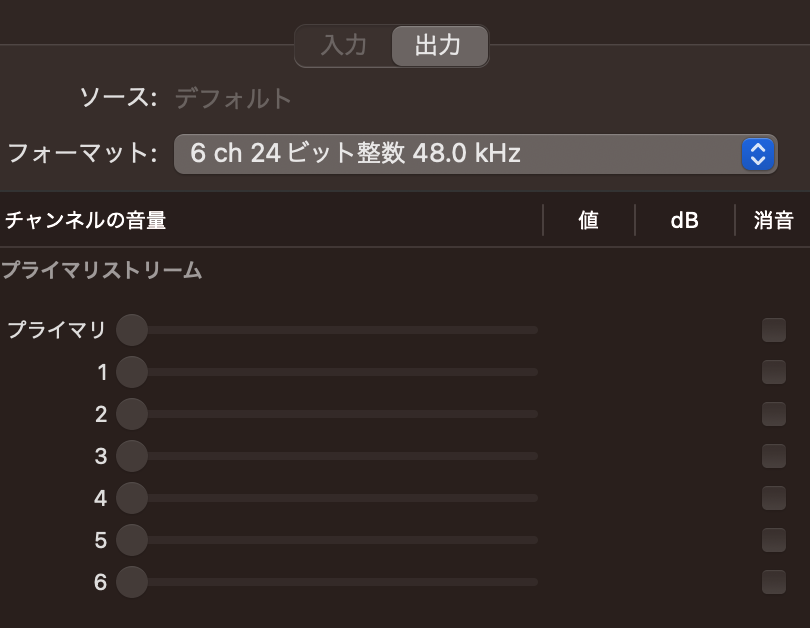This screenshot has width=810, height=628.
Task: Mute channel 2 checkbox
Action: coord(773,414)
